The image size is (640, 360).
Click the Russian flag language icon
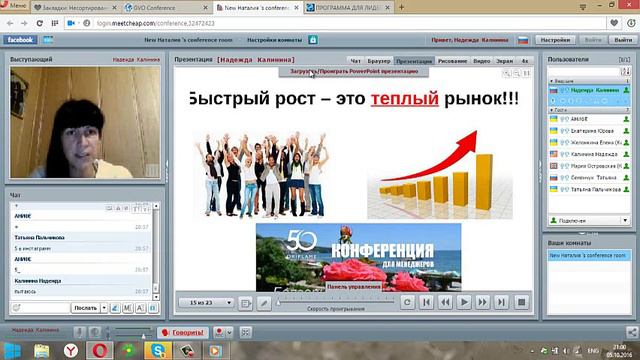coord(523,40)
